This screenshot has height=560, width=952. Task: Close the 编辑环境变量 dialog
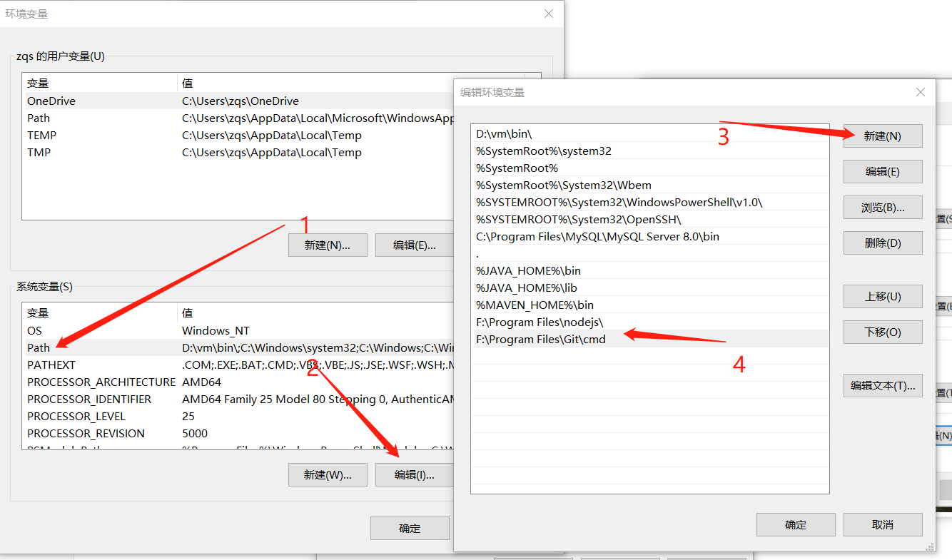(921, 92)
